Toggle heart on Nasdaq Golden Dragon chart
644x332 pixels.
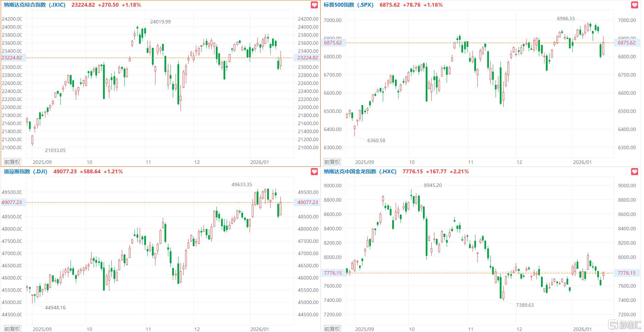(x=635, y=172)
